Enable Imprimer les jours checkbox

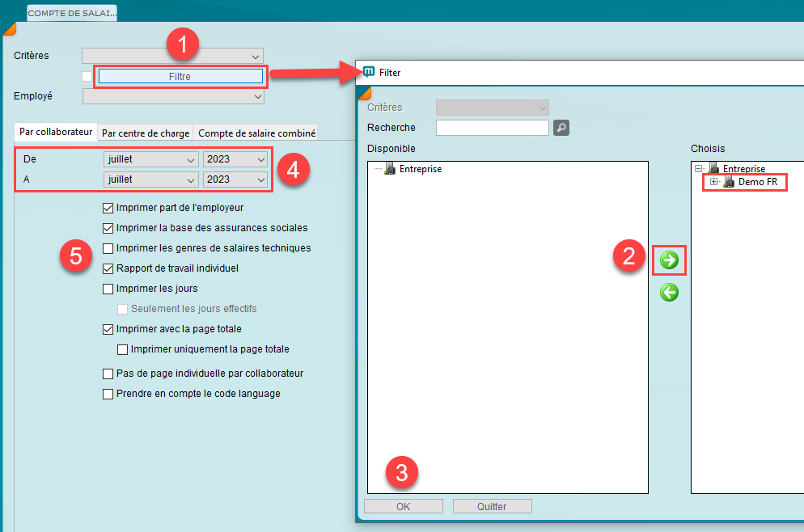(108, 289)
